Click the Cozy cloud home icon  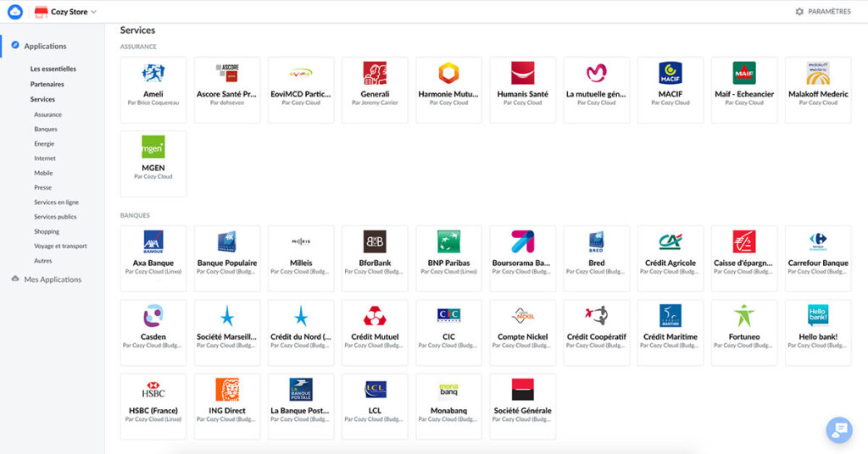[14, 12]
